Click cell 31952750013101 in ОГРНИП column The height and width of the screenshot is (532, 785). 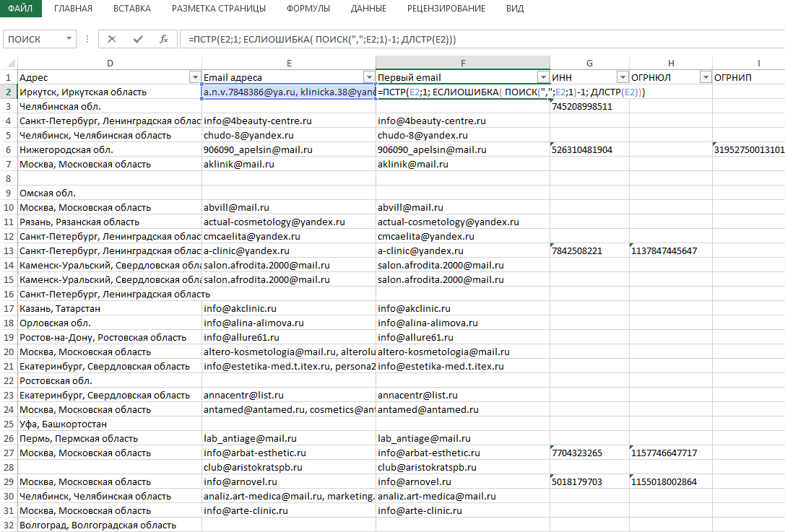[x=748, y=149]
